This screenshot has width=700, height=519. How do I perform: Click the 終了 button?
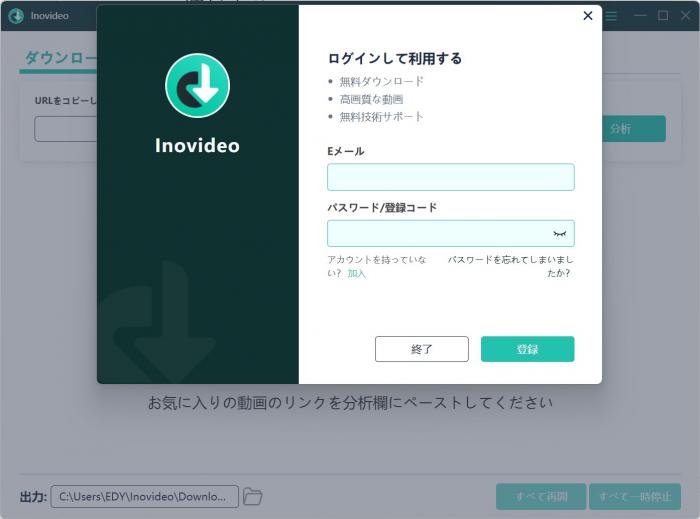tap(421, 349)
